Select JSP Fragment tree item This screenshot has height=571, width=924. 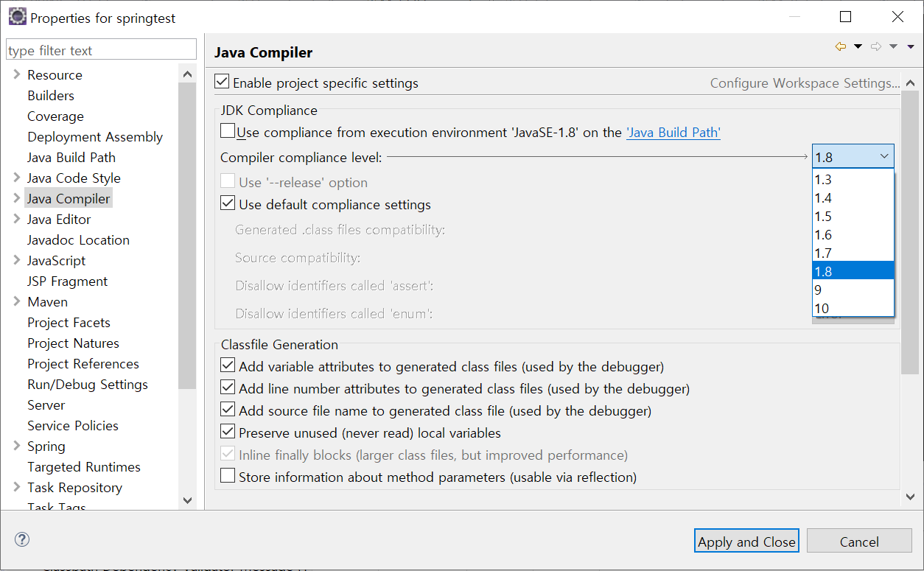tap(67, 281)
